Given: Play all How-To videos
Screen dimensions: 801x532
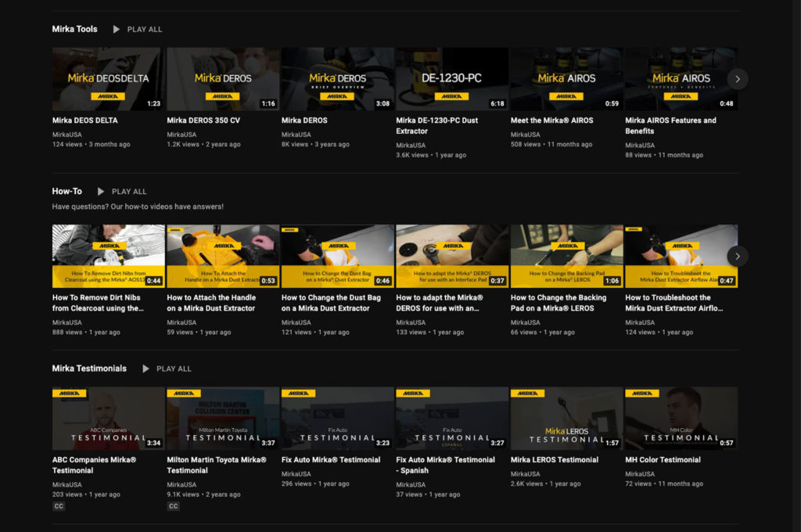Looking at the screenshot, I should coord(122,192).
